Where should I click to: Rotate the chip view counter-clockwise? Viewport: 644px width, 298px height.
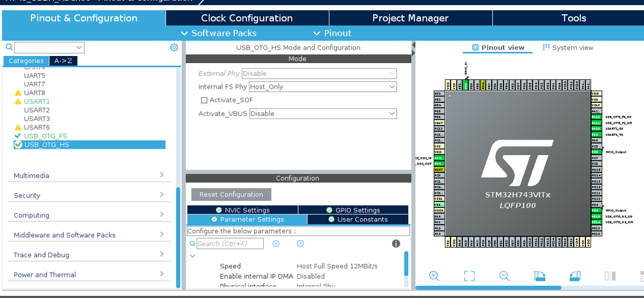click(x=575, y=276)
